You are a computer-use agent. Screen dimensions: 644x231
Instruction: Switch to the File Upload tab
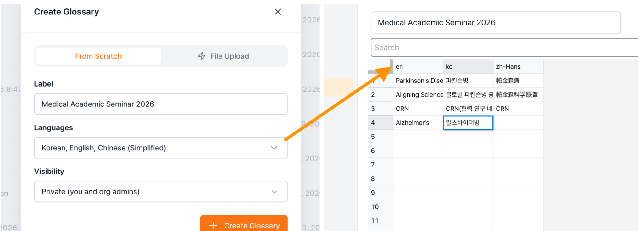tap(224, 56)
